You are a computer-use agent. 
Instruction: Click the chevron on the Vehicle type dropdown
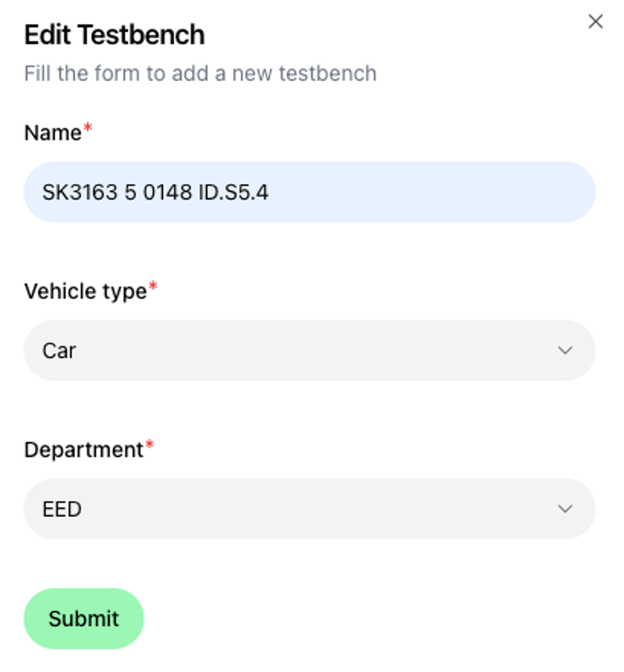[x=566, y=350]
